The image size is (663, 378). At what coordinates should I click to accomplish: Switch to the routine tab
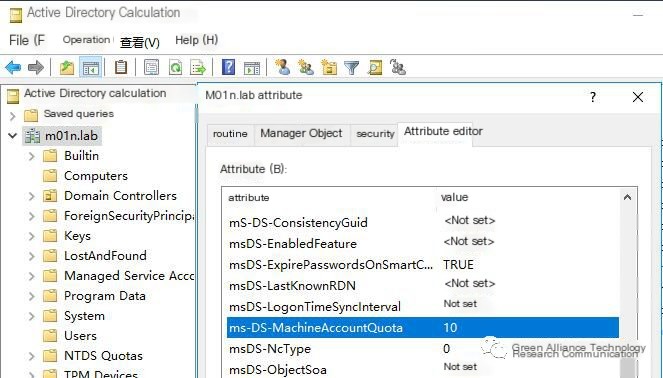230,134
